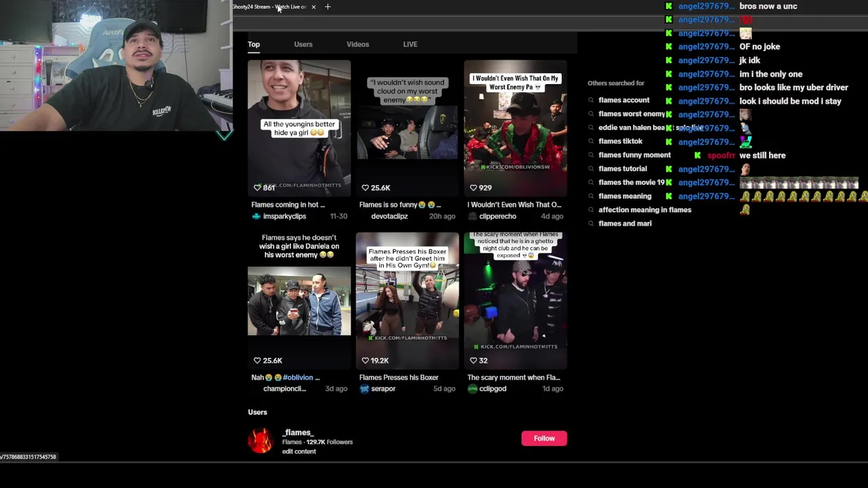The image size is (868, 488).
Task: Search suggestion 'flames account'
Action: click(x=624, y=100)
